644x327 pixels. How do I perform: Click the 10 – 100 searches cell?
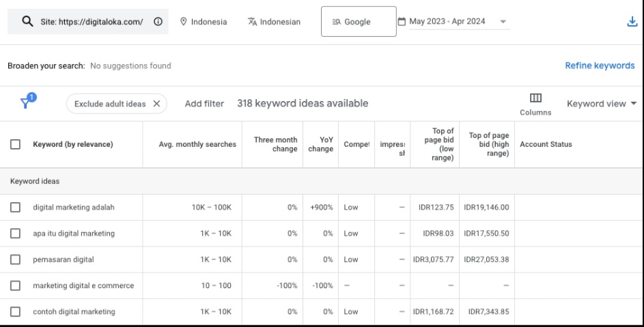(216, 285)
